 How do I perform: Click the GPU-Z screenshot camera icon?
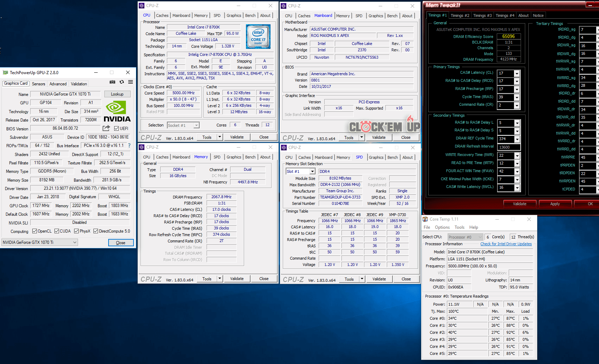pos(112,82)
